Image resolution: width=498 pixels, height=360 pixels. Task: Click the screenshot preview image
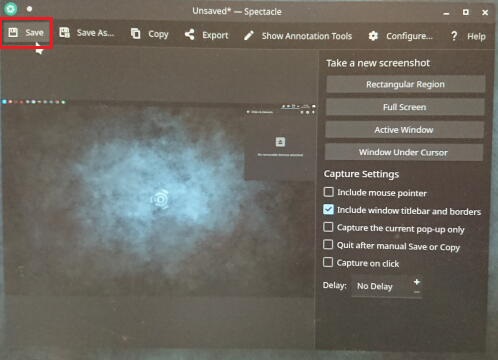coord(158,198)
